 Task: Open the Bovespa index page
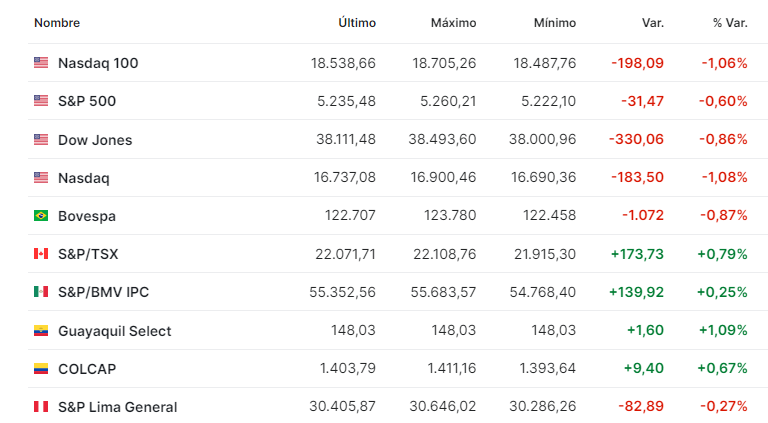pyautogui.click(x=86, y=216)
